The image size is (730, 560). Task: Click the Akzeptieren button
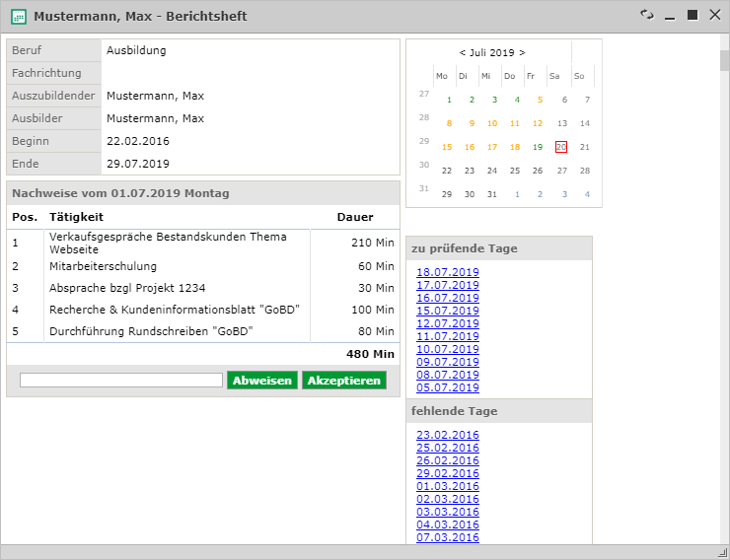pyautogui.click(x=344, y=381)
